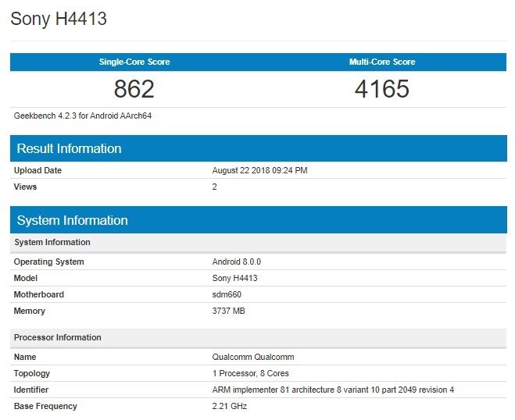Select the Topology label
Image resolution: width=515 pixels, height=420 pixels.
click(x=32, y=373)
